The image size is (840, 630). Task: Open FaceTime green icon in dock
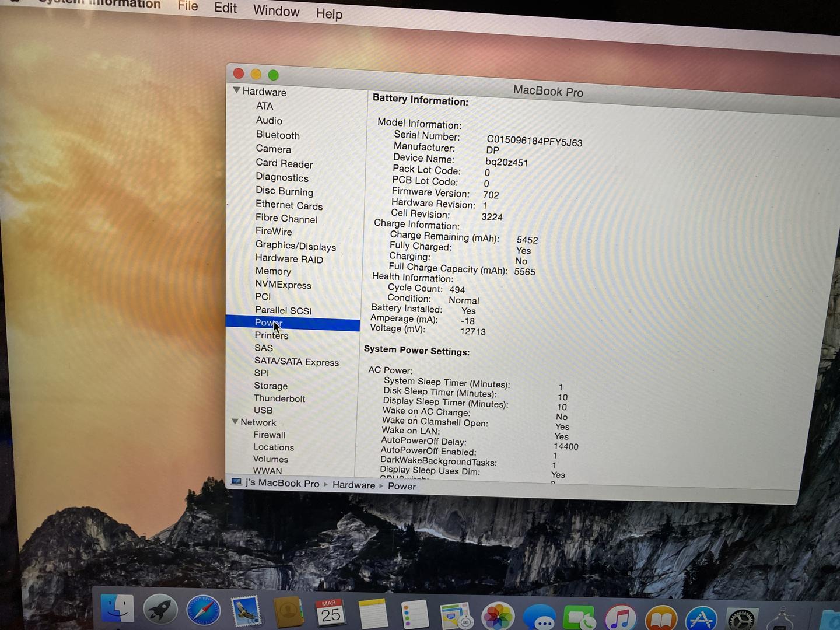(580, 618)
